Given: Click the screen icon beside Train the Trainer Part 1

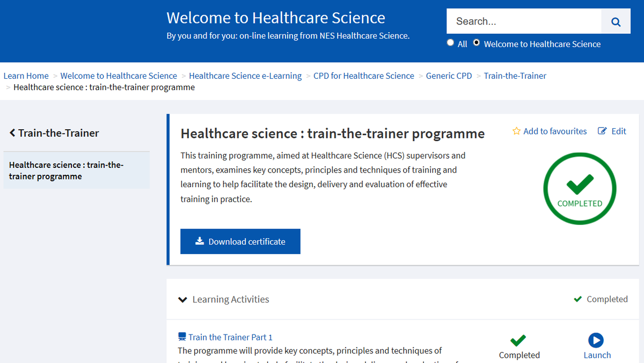Looking at the screenshot, I should pyautogui.click(x=182, y=337).
